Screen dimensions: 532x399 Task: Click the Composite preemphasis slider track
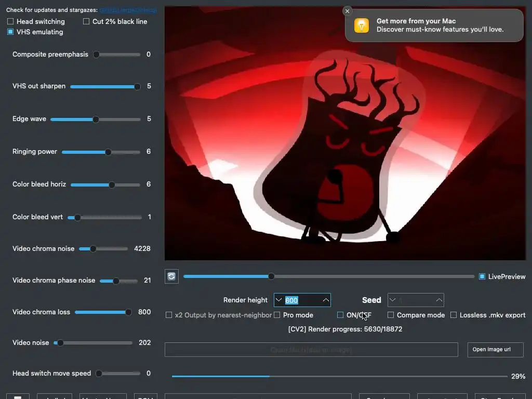pyautogui.click(x=117, y=55)
